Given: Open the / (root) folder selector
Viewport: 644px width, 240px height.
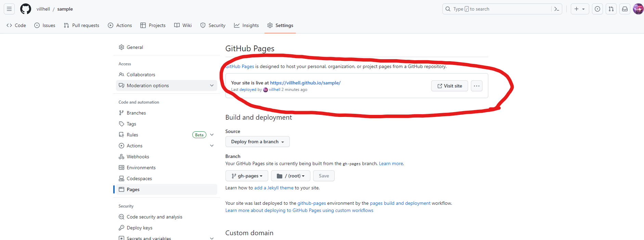Looking at the screenshot, I should (291, 176).
